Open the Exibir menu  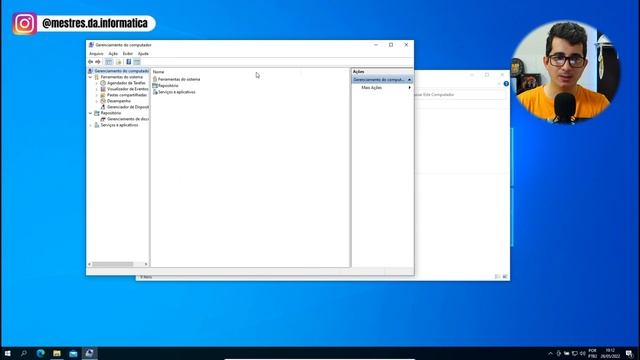point(128,53)
